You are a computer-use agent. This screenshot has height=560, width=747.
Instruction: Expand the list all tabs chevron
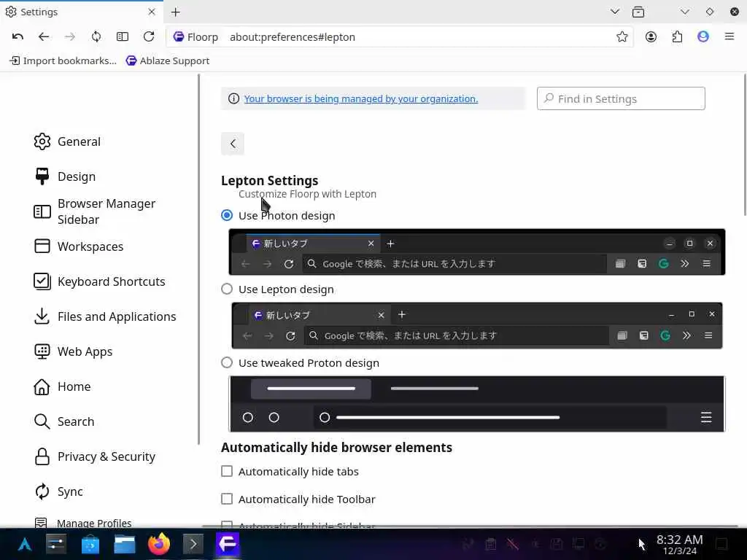[614, 12]
